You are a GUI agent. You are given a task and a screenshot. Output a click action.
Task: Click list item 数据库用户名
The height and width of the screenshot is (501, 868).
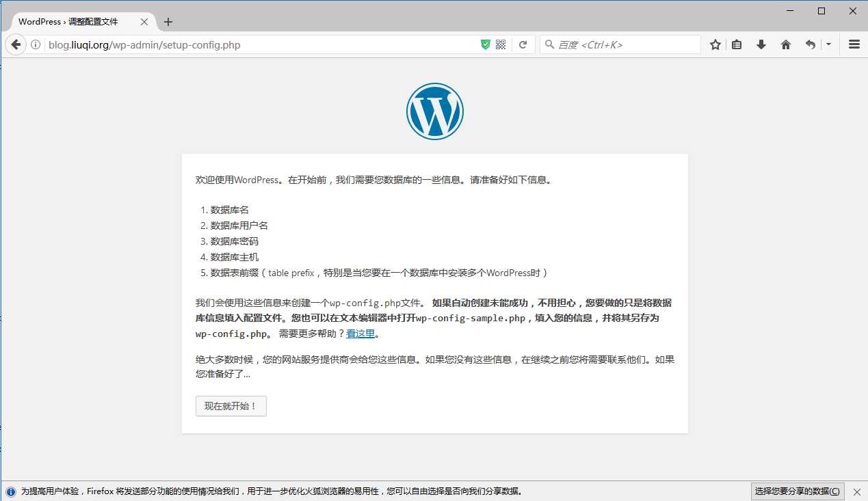tap(239, 226)
